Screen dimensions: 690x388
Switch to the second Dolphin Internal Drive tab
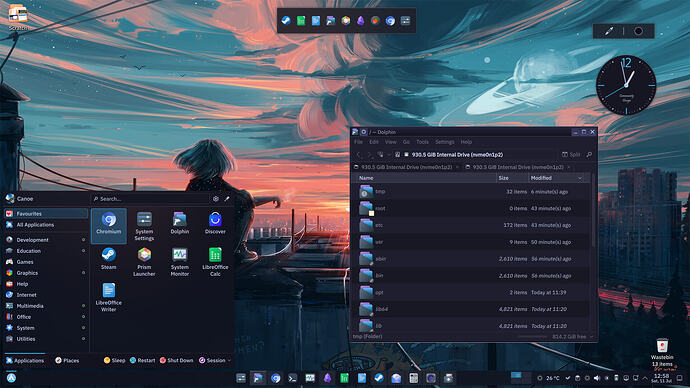(x=517, y=167)
